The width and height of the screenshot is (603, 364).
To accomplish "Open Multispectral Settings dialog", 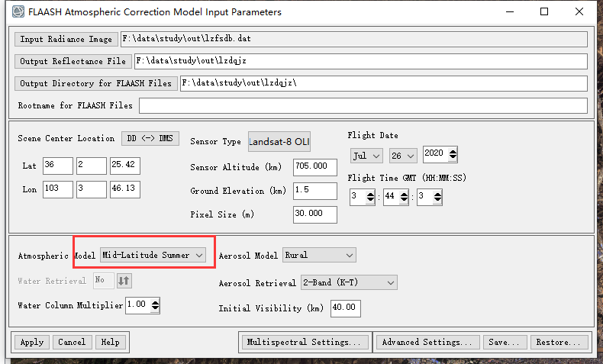I will (305, 342).
